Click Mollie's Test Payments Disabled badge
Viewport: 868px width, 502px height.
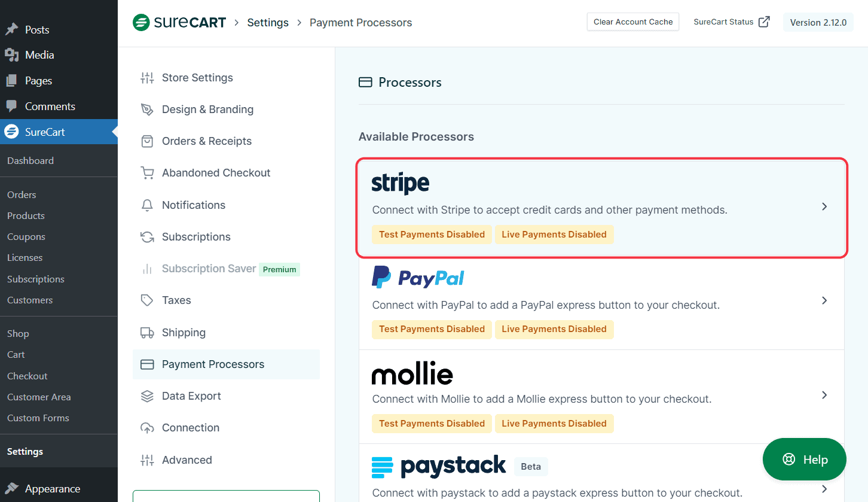[x=432, y=424]
